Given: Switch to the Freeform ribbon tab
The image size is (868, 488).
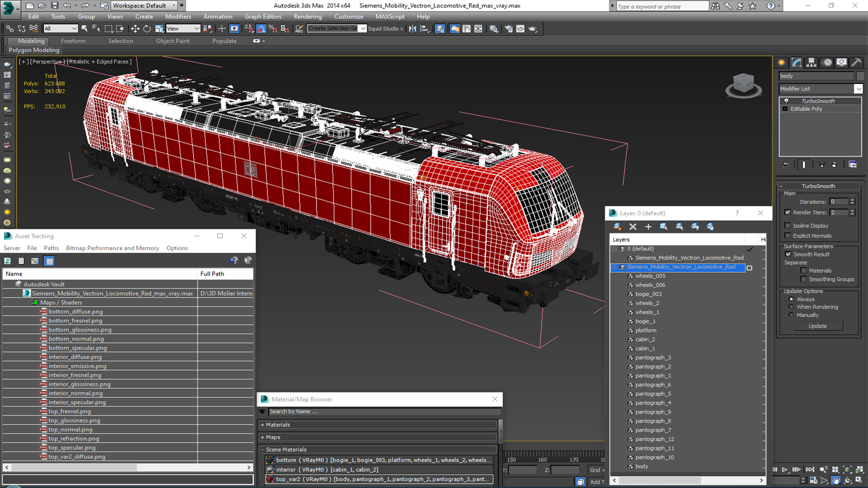Looking at the screenshot, I should pyautogui.click(x=73, y=41).
